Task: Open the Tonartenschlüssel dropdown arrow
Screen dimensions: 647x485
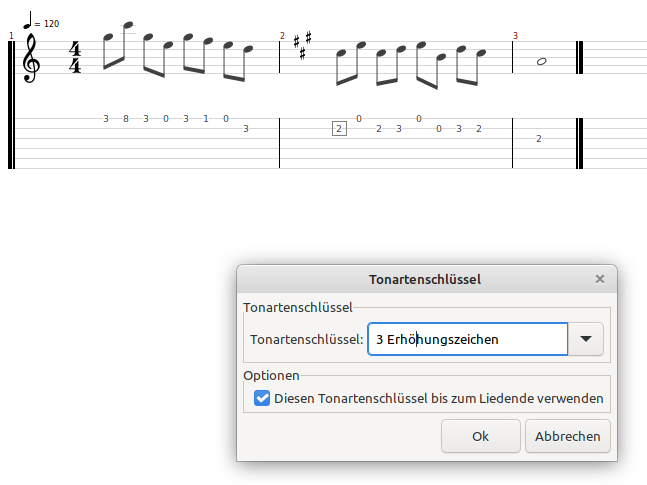Action: (586, 339)
